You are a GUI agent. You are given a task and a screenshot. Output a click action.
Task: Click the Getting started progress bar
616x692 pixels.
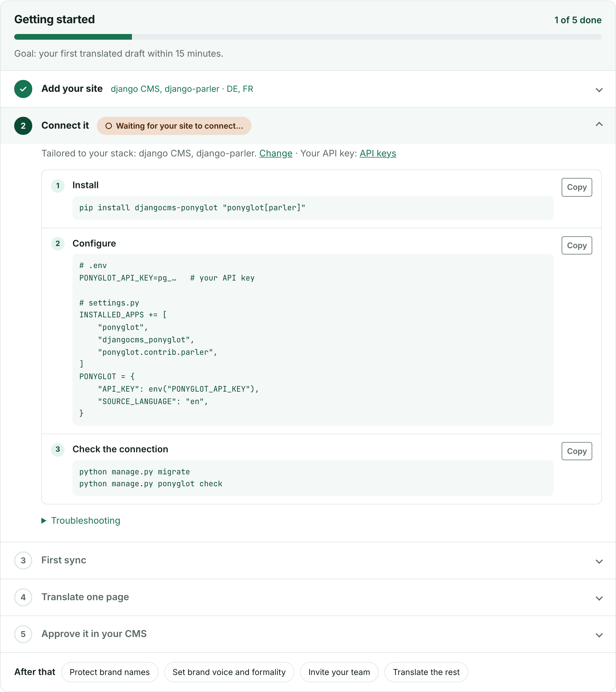click(308, 37)
